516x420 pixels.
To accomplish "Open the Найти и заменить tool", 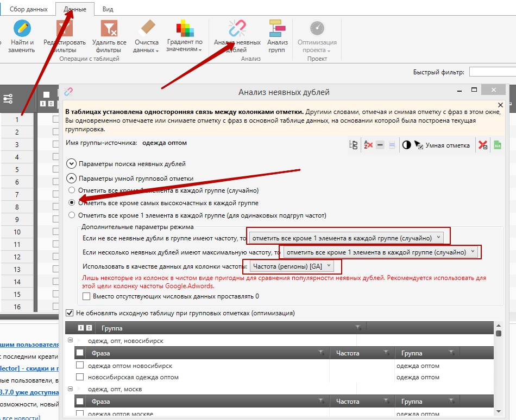I will click(22, 36).
